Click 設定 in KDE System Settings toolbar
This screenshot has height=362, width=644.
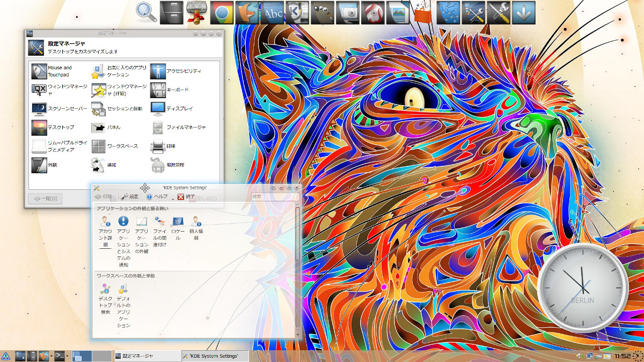(x=129, y=197)
